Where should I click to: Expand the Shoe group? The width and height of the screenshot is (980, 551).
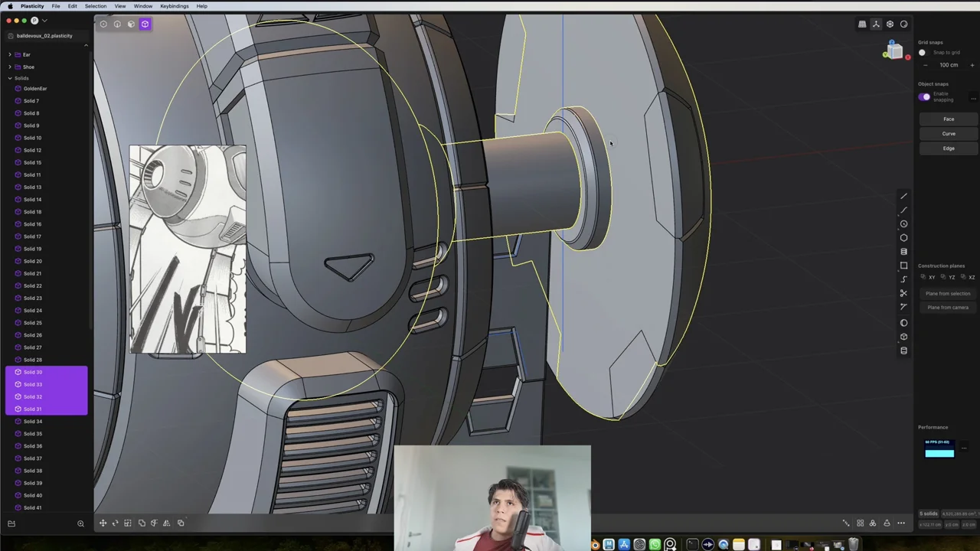pos(10,67)
